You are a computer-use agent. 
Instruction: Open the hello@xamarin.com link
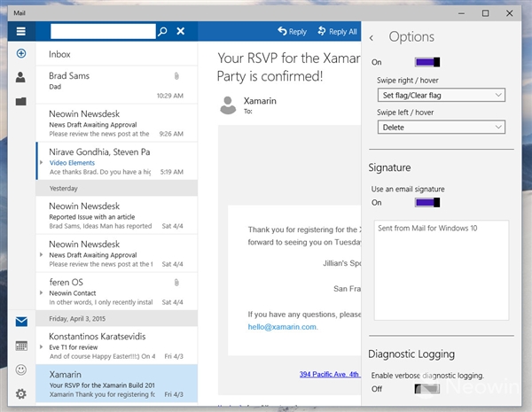282,327
